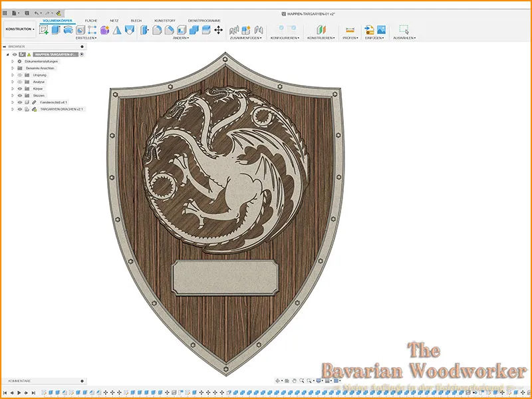
Task: Hide the TARGARYEN DRACHEN v2:1 component
Action: pos(20,109)
